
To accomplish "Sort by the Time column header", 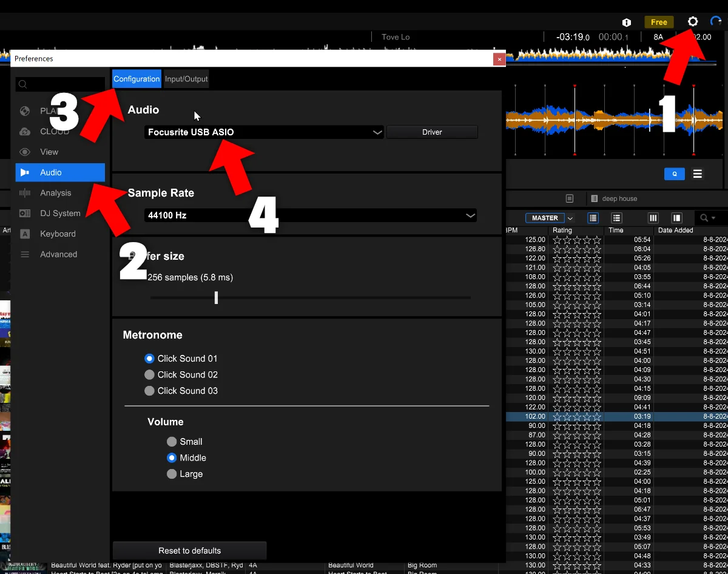I will (x=616, y=231).
